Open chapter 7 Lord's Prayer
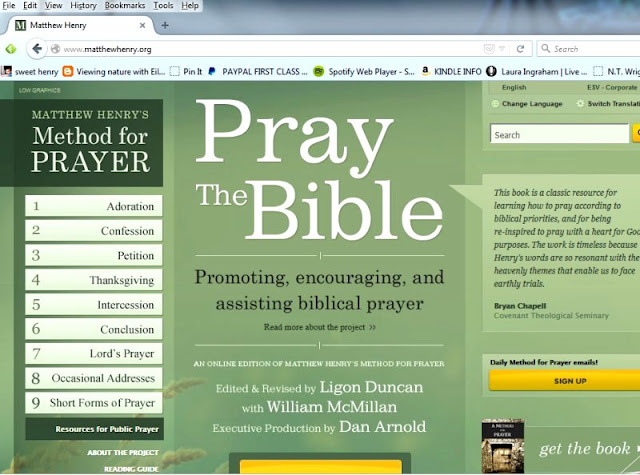This screenshot has width=640, height=475. click(x=93, y=353)
